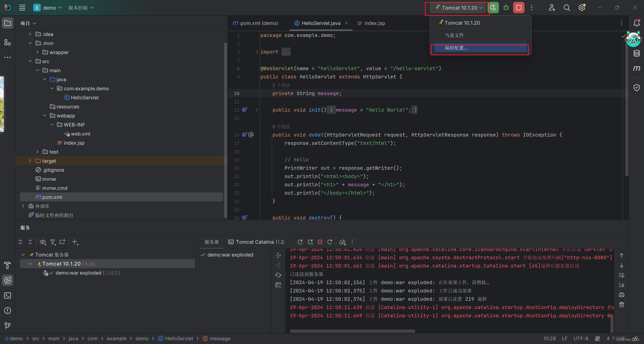Click HelloServlet in the bottom breadcrumbs
644x344 pixels.
pyautogui.click(x=179, y=338)
